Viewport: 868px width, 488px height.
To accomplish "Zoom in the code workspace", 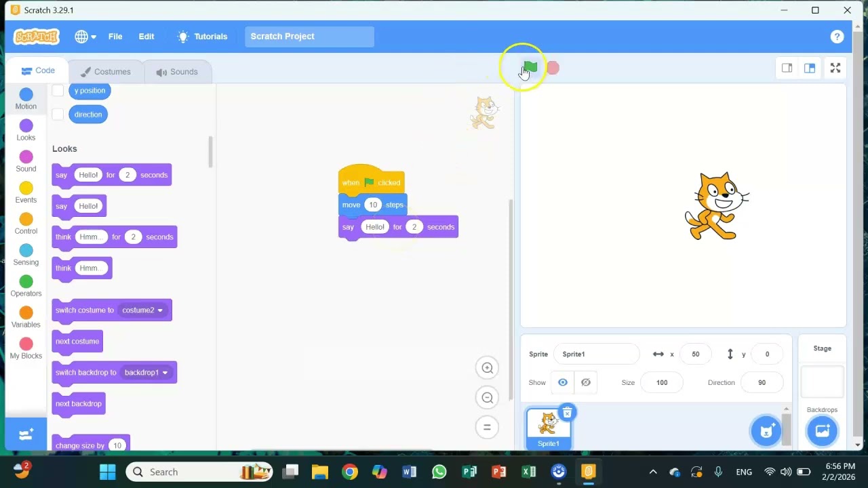I will 487,368.
